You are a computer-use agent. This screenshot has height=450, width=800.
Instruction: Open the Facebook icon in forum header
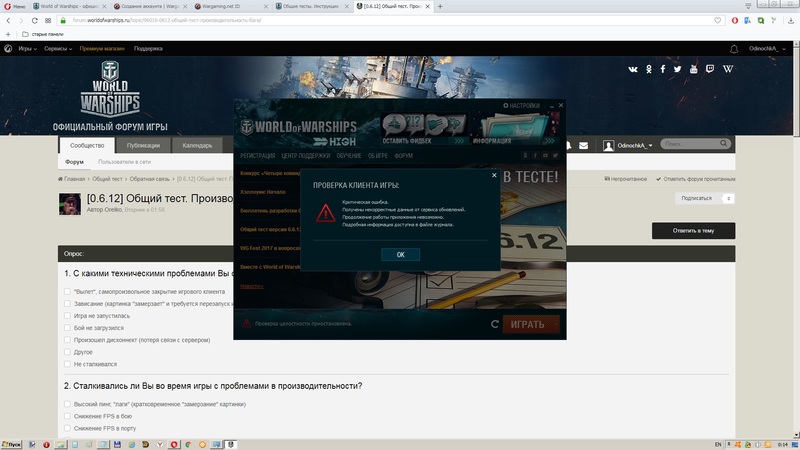click(x=663, y=69)
